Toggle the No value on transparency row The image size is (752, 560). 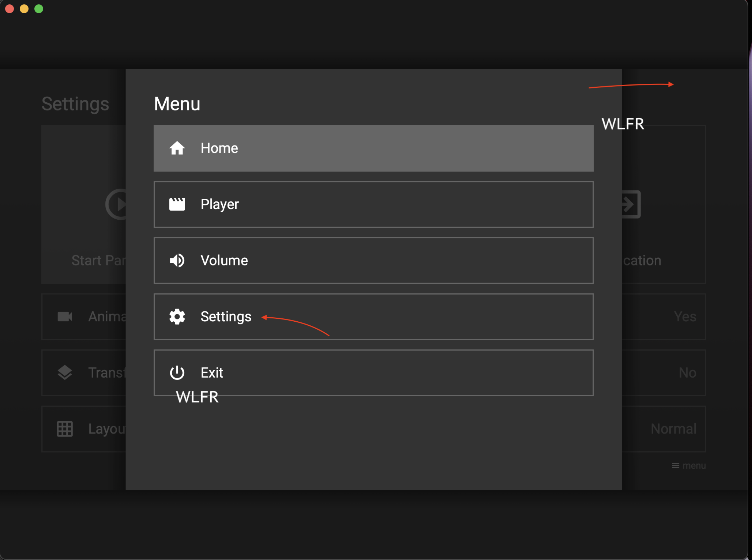tap(687, 373)
